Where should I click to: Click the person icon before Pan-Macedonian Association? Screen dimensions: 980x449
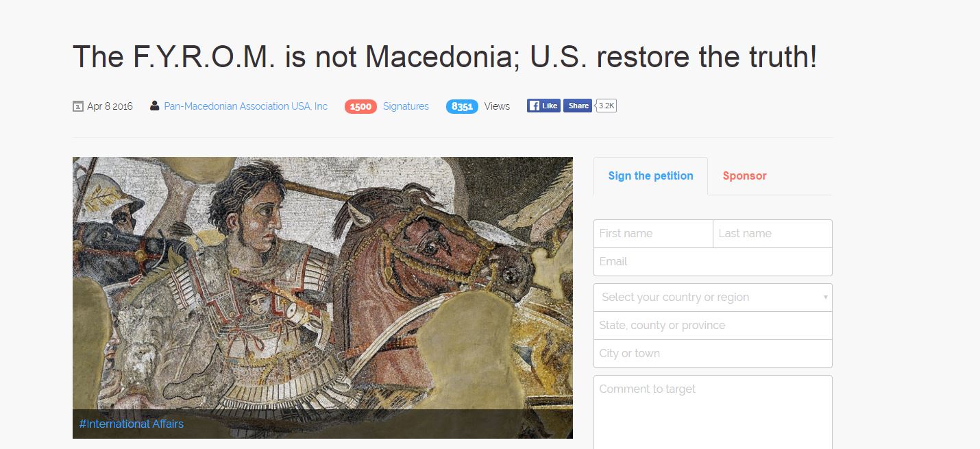click(x=155, y=106)
